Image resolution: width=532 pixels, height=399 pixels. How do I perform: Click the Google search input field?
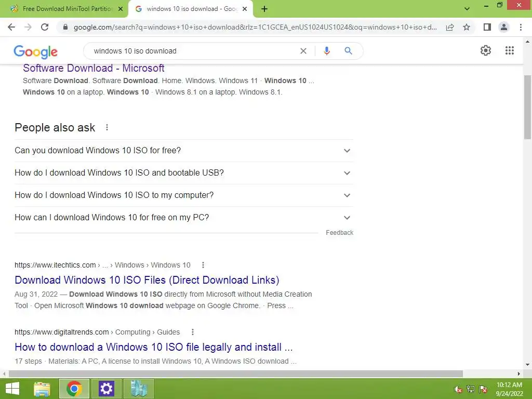click(x=193, y=51)
